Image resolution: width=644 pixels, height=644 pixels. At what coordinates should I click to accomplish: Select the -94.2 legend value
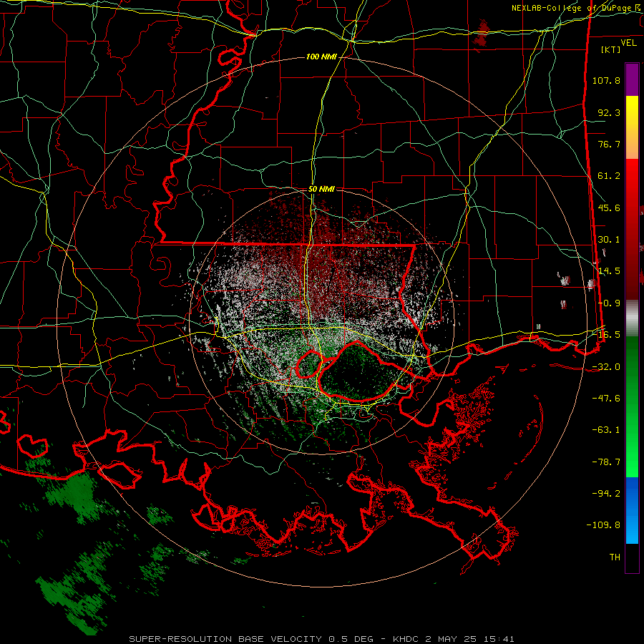click(x=606, y=493)
